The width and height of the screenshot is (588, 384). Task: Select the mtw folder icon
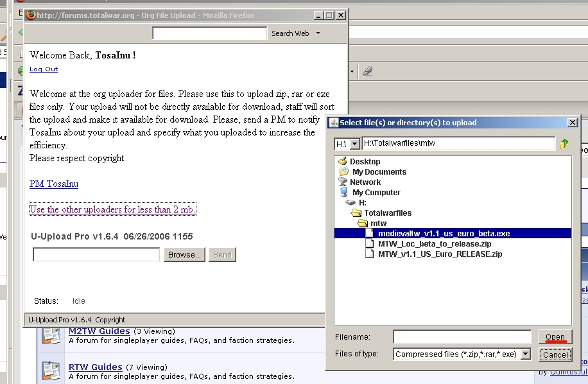pyautogui.click(x=363, y=223)
